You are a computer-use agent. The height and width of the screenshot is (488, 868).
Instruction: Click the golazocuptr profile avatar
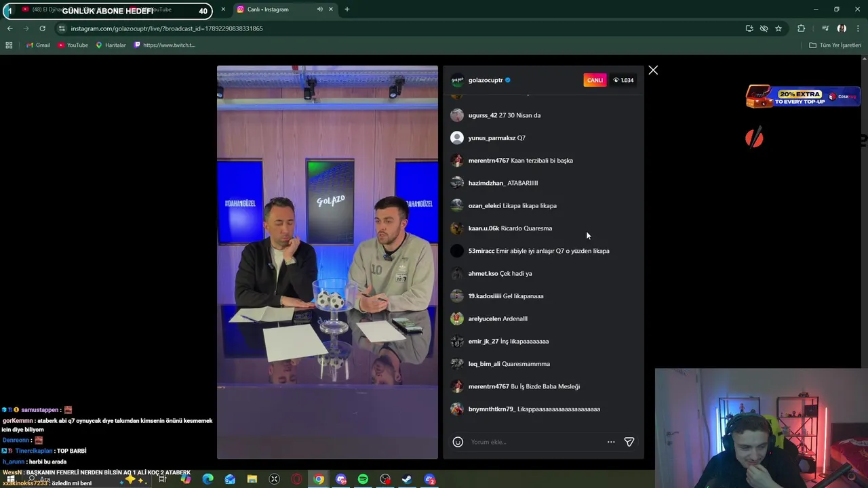click(x=457, y=80)
